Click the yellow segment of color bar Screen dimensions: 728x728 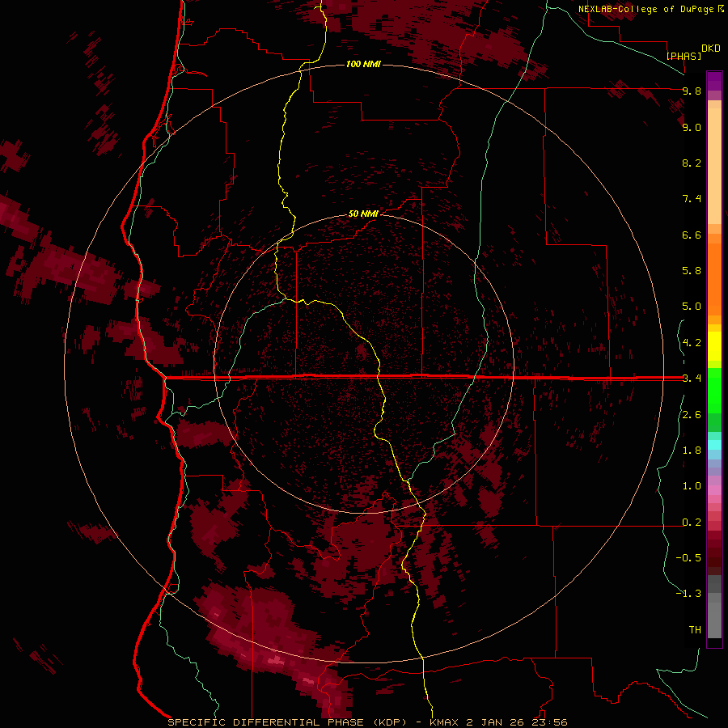(x=714, y=346)
